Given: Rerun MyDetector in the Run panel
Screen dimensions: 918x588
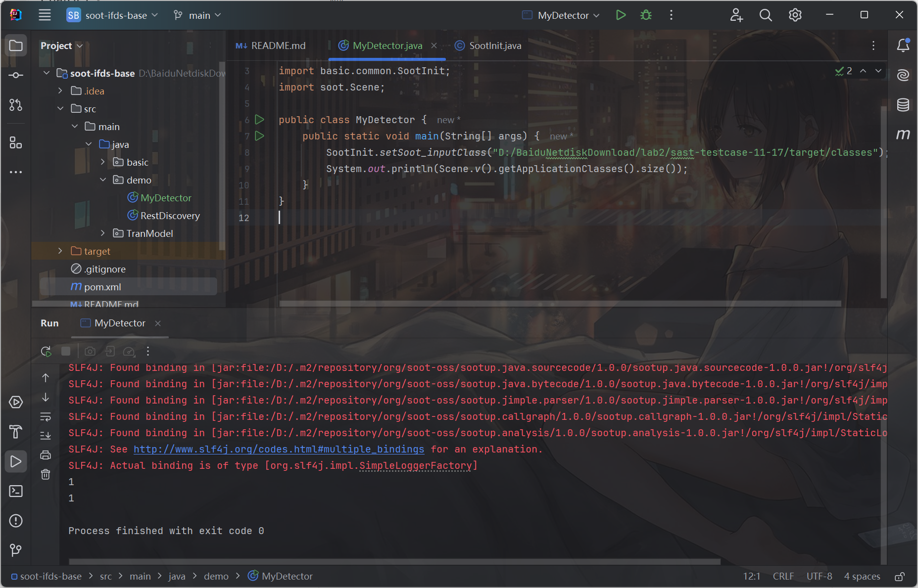Looking at the screenshot, I should point(46,351).
